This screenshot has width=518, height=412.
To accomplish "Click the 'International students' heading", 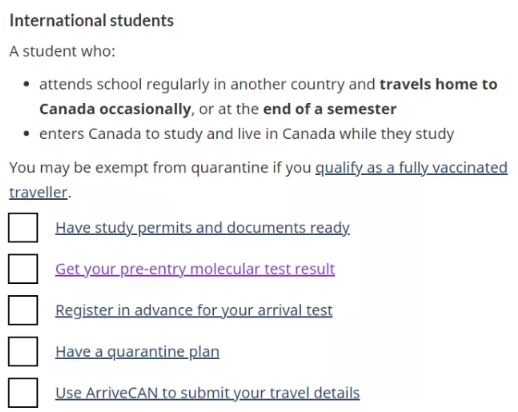I will [x=92, y=20].
